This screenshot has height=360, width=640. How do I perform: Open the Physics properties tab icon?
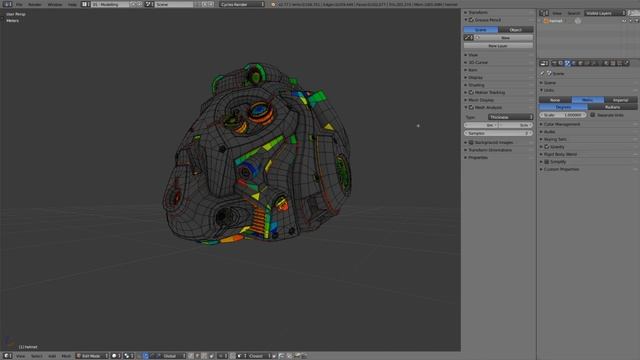tap(627, 63)
